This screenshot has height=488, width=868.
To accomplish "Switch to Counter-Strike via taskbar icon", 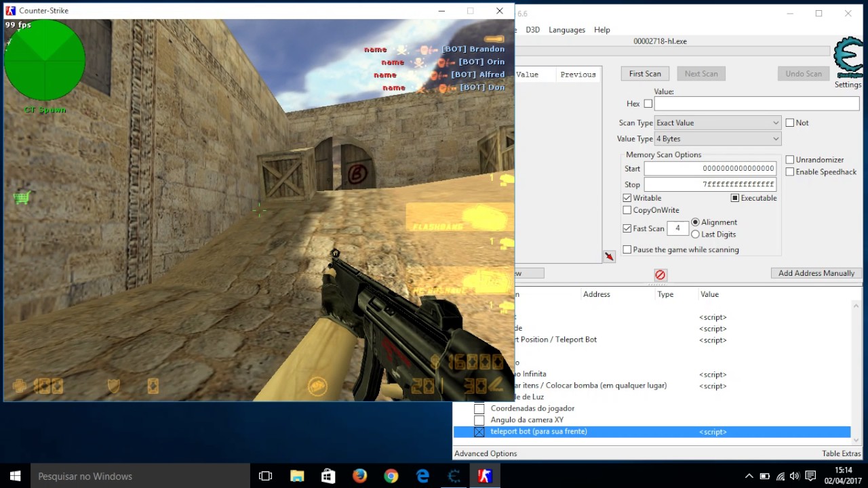I will coord(485,476).
